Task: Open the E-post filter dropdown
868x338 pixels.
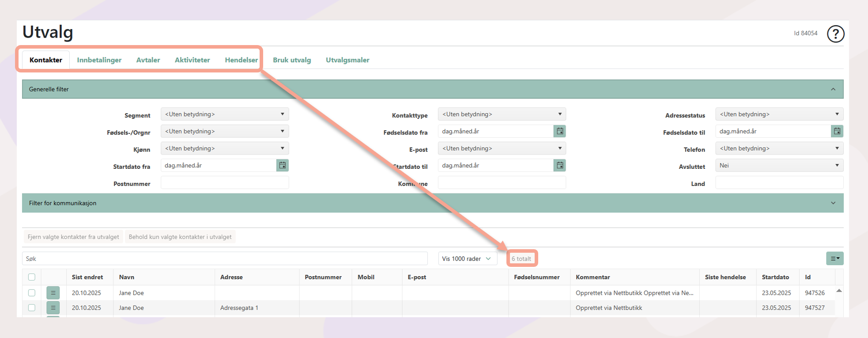Action: click(x=502, y=148)
